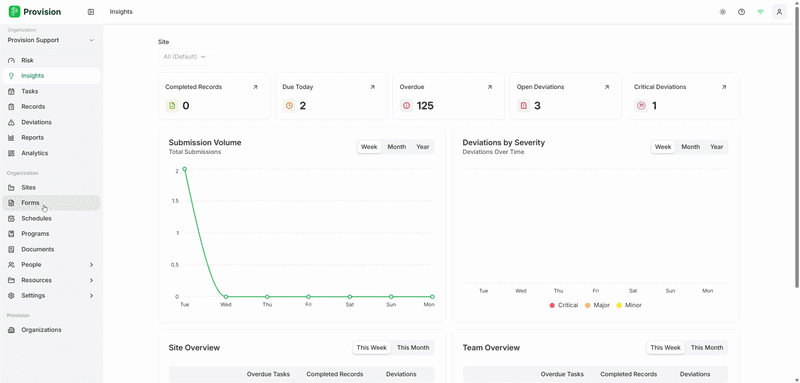The height and width of the screenshot is (383, 800).
Task: Select Month in Submission Volume chart
Action: (x=396, y=147)
